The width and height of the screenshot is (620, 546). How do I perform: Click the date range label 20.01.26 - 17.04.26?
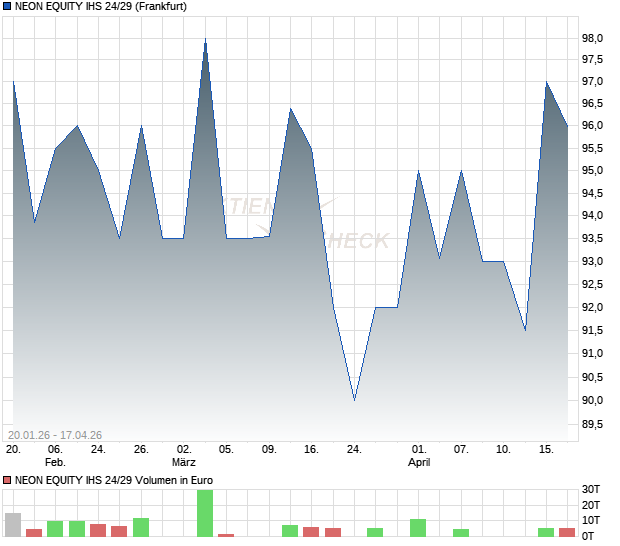(x=55, y=435)
